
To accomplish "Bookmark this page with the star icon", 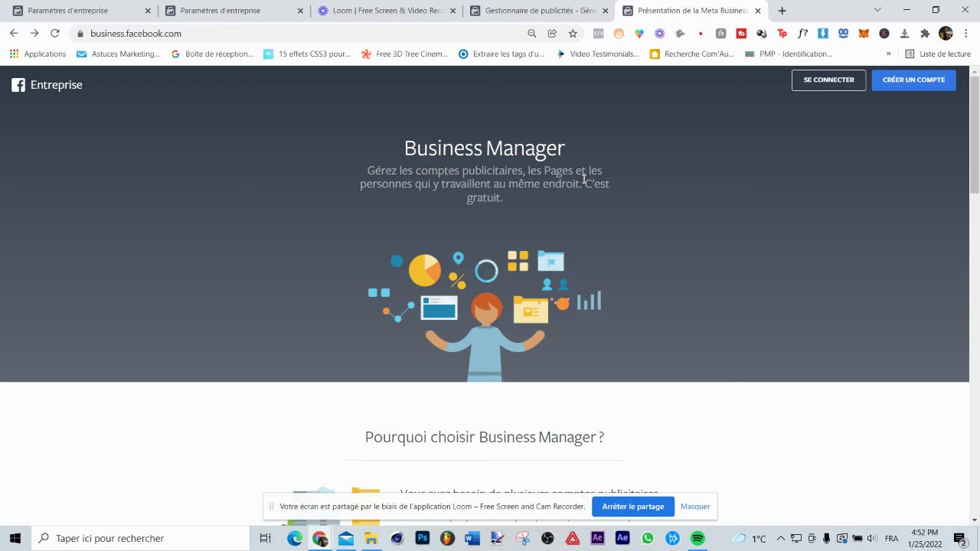I will point(573,34).
